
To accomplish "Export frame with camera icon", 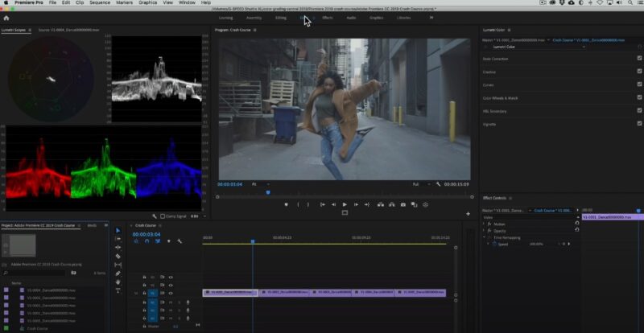I will click(x=403, y=204).
